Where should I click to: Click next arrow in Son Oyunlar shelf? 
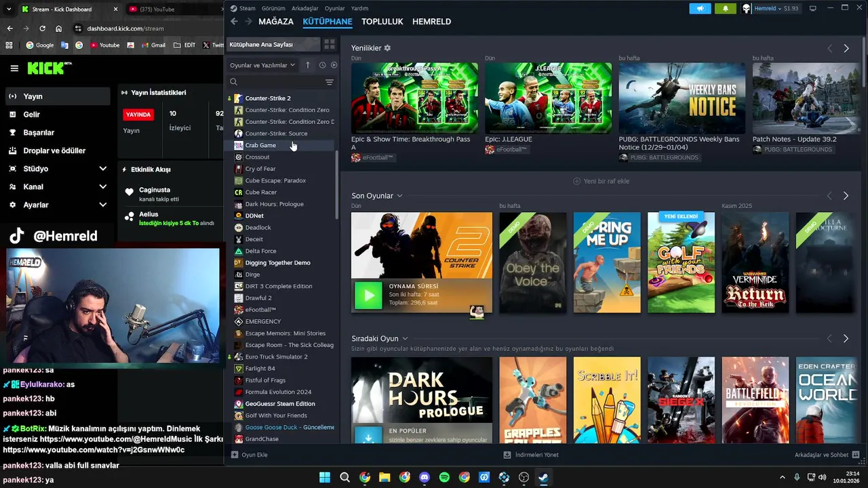point(846,196)
